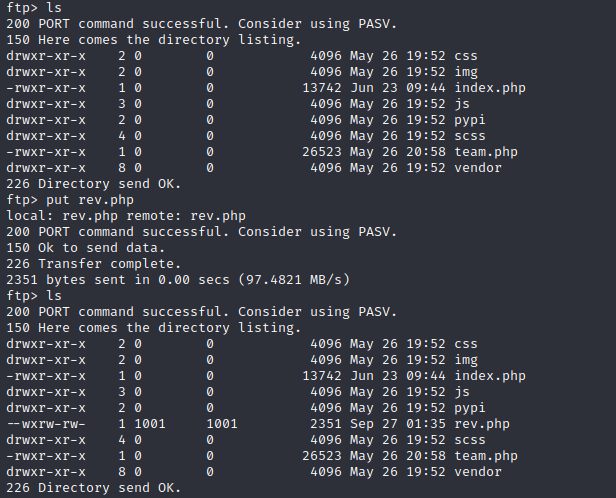616x498 pixels.
Task: Click vendor directory in the first listing
Action: [x=477, y=167]
